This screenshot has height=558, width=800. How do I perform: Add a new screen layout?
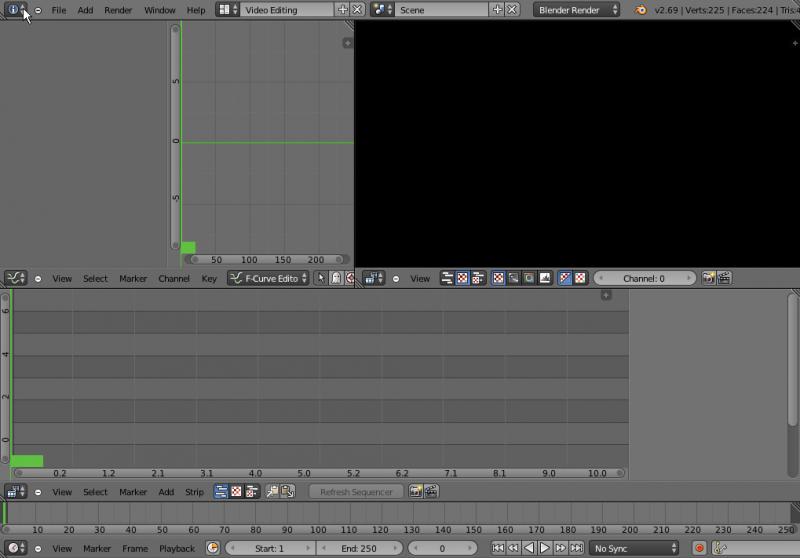click(x=342, y=10)
